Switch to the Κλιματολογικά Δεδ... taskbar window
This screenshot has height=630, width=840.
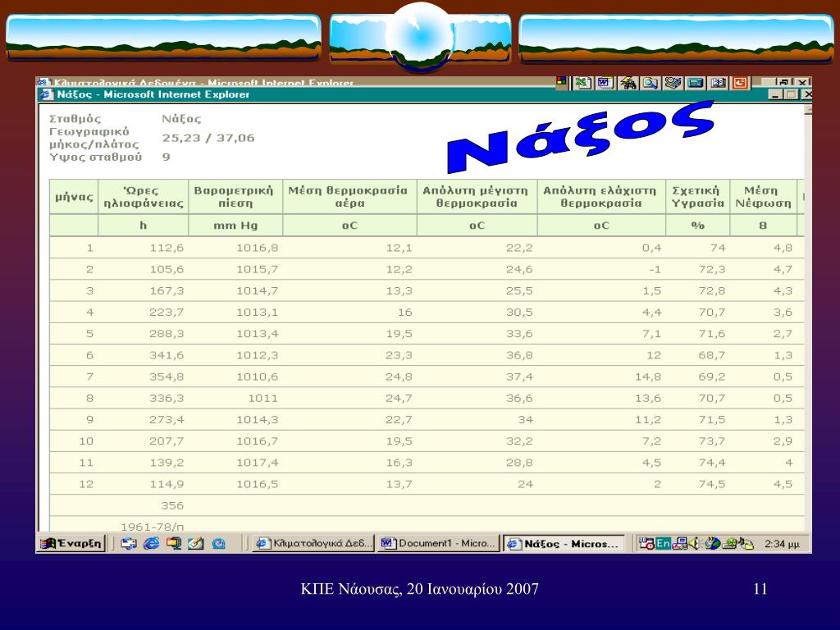pos(313,543)
